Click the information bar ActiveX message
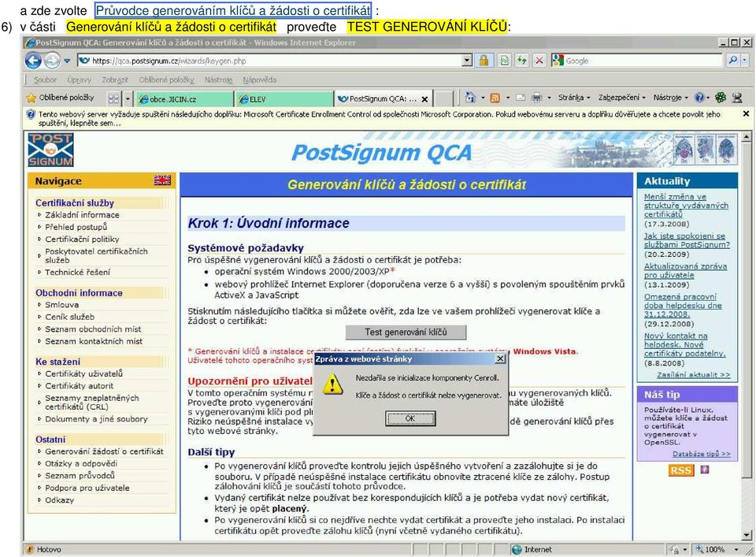Screen dimensions: 756x557 coord(379,119)
